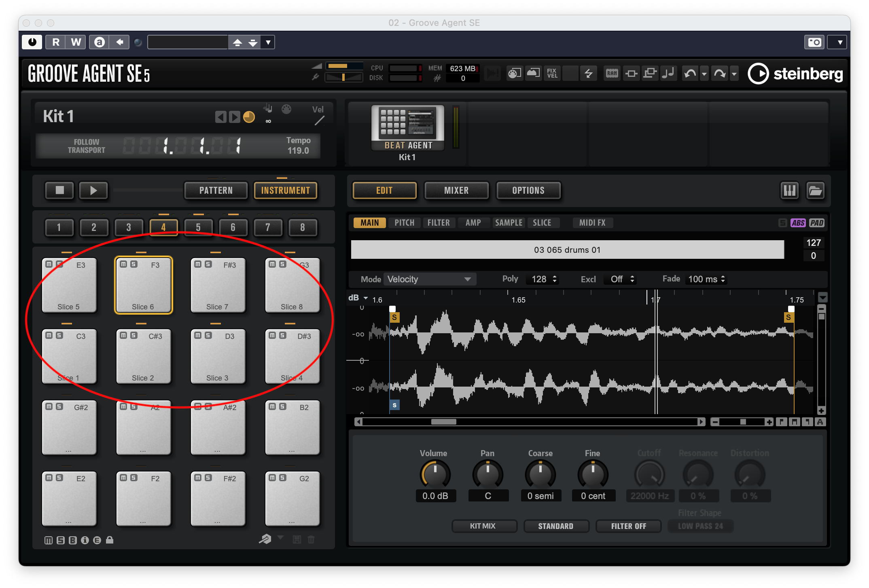Adjust the Excl Off stepper
This screenshot has width=869, height=588.
(632, 279)
